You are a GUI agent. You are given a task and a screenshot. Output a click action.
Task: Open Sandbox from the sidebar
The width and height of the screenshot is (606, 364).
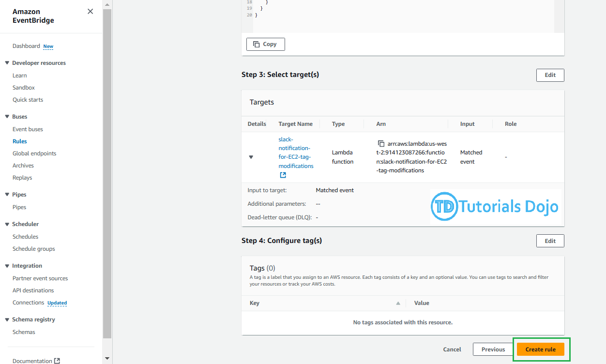[x=24, y=88]
